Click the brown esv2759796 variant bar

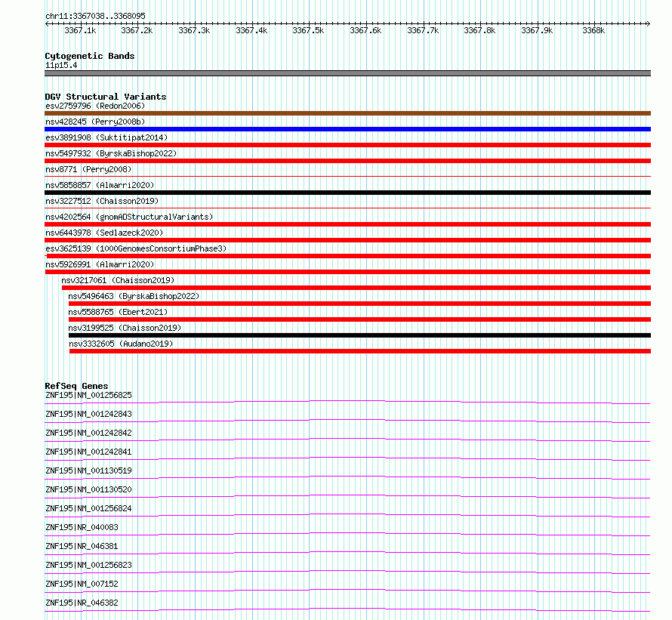[x=347, y=113]
